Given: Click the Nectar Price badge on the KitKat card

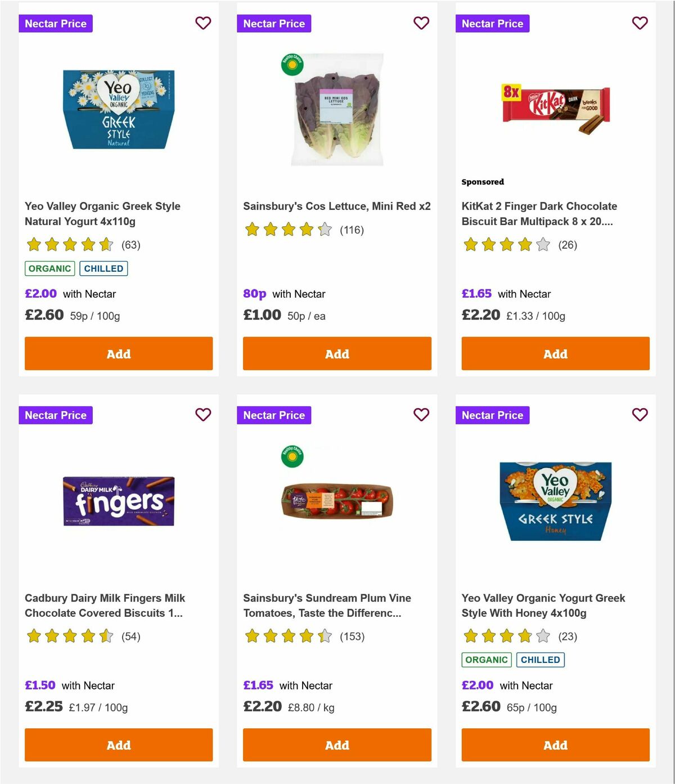Looking at the screenshot, I should [x=492, y=24].
